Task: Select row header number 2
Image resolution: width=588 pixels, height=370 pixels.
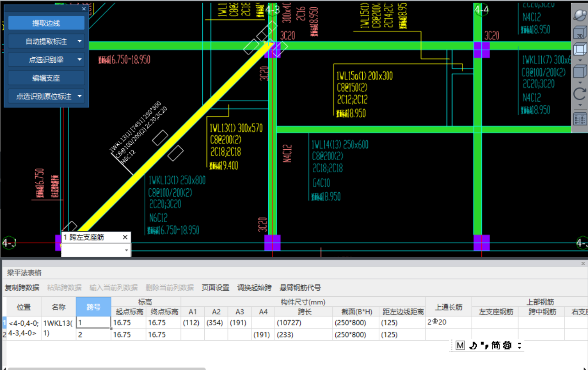Action: click(4, 334)
